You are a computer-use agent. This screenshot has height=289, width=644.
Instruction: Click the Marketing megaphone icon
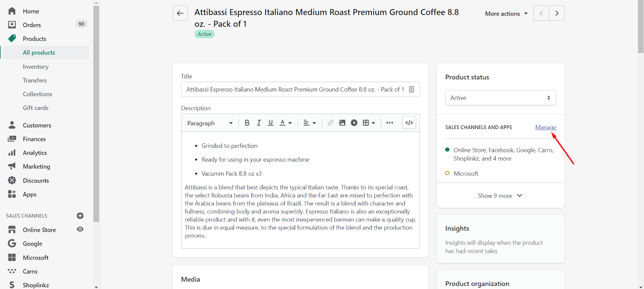pyautogui.click(x=12, y=166)
